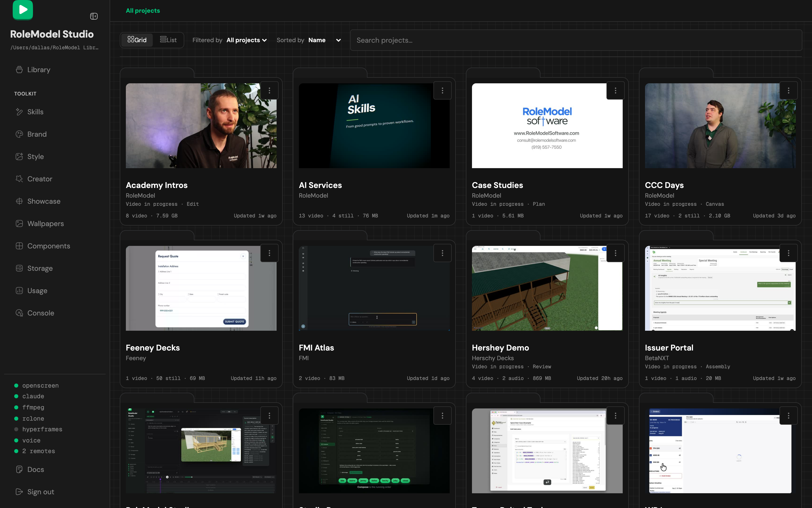Image resolution: width=812 pixels, height=508 pixels.
Task: Open the Feeney Decks card options menu
Action: [x=269, y=253]
